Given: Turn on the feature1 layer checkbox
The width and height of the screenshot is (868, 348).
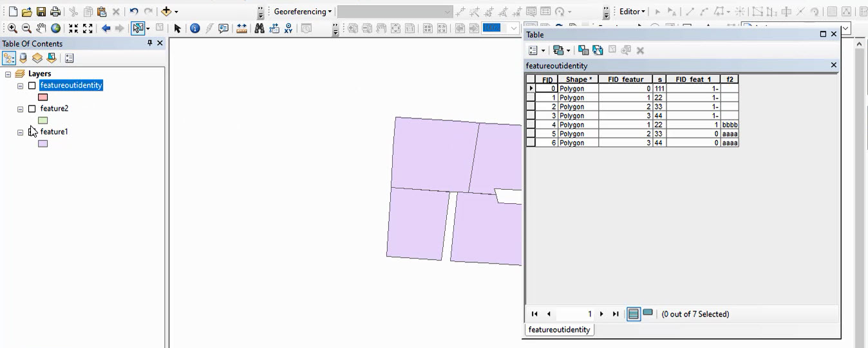Looking at the screenshot, I should pos(32,132).
